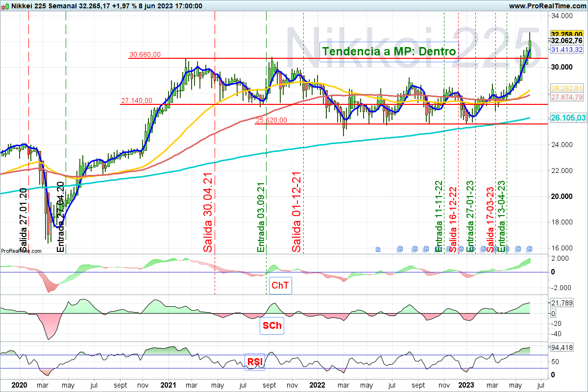Click the 32.062,76 price tag on axis

pyautogui.click(x=566, y=41)
